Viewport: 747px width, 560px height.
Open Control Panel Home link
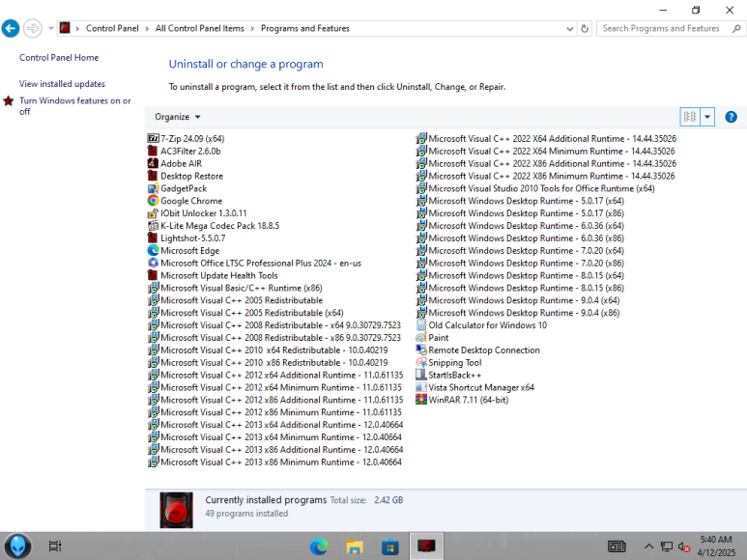(x=59, y=58)
